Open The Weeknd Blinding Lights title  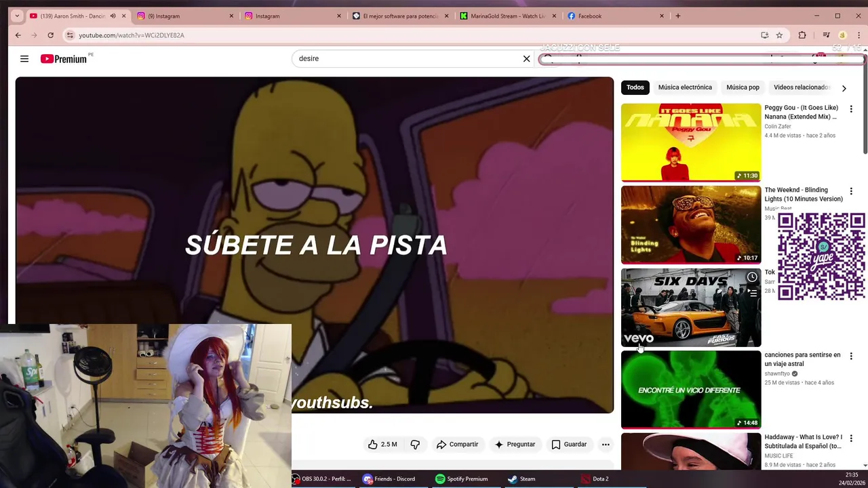803,195
